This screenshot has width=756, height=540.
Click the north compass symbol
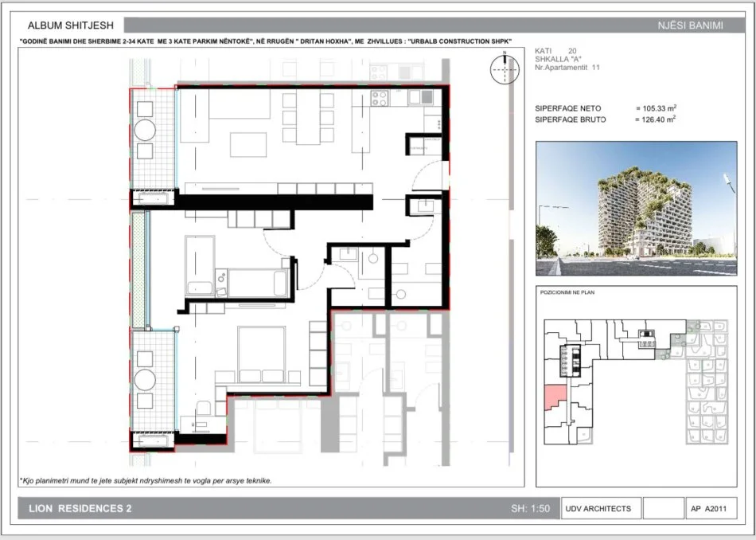click(505, 70)
